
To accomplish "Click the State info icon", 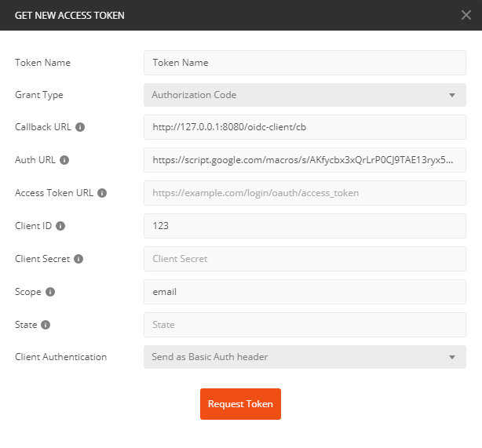I will tap(46, 325).
